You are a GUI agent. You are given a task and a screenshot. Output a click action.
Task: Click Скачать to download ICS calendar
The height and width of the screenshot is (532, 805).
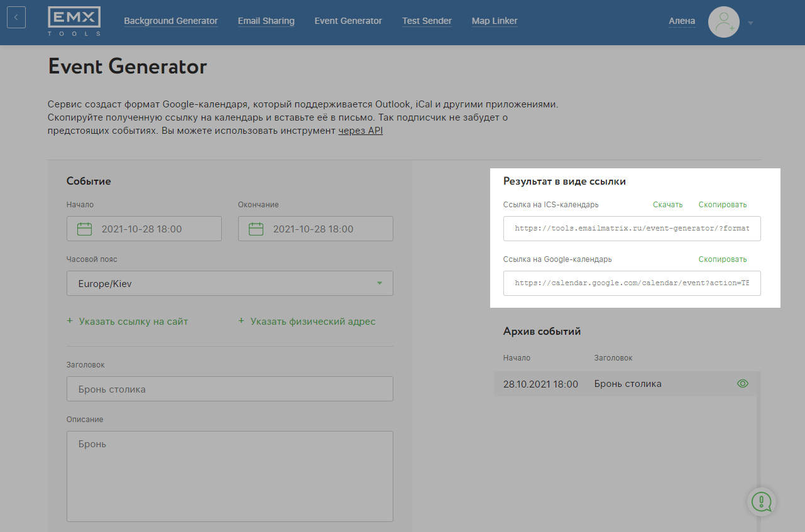(x=667, y=205)
